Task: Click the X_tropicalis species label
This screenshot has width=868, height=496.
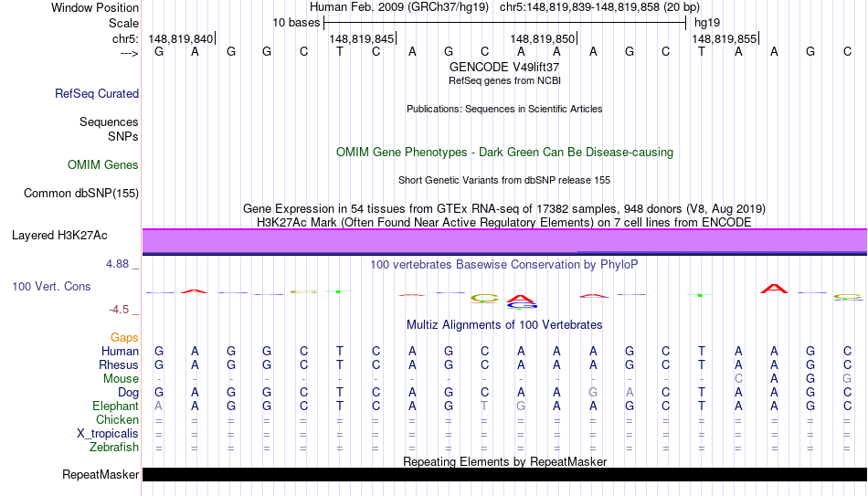Action: click(x=108, y=434)
